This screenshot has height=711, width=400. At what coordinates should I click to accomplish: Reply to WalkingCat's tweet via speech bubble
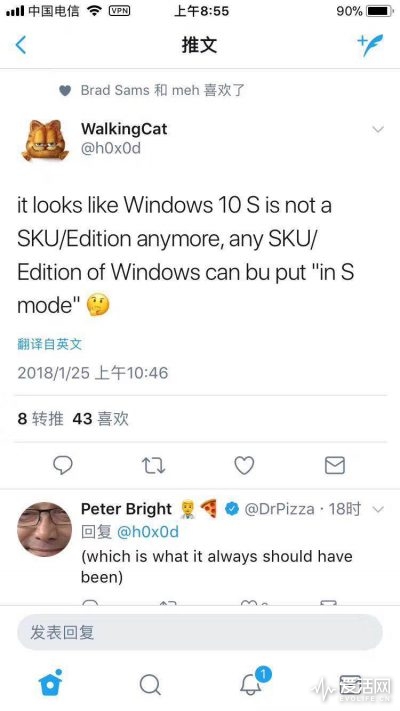coord(63,465)
